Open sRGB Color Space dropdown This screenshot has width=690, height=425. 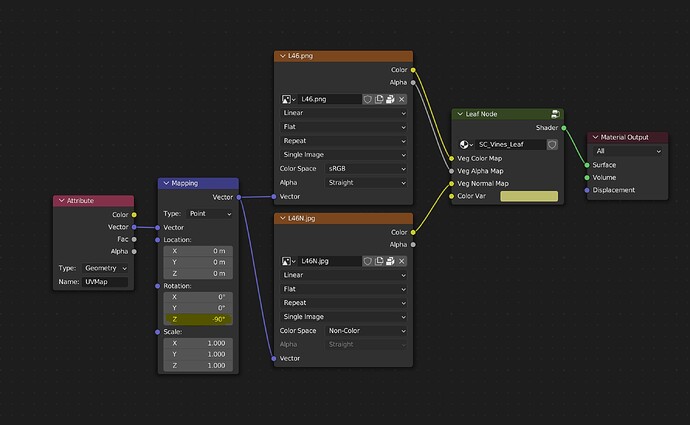366,169
